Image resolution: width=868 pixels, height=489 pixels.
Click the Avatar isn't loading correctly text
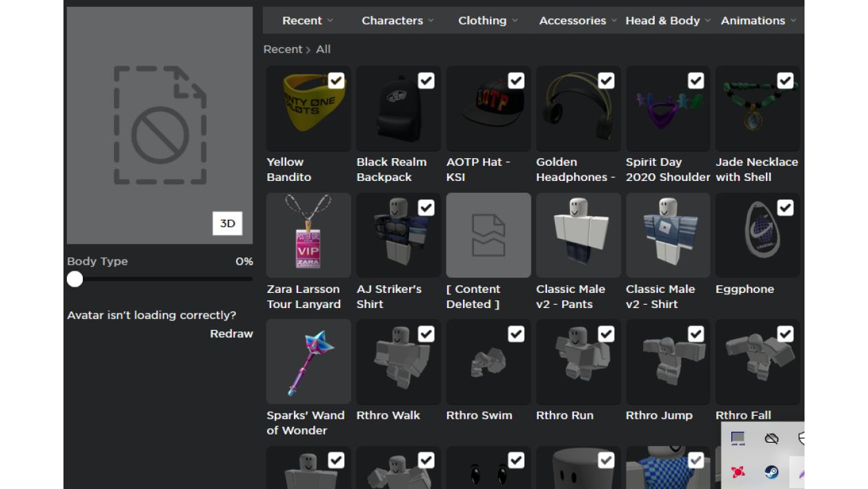coord(152,315)
